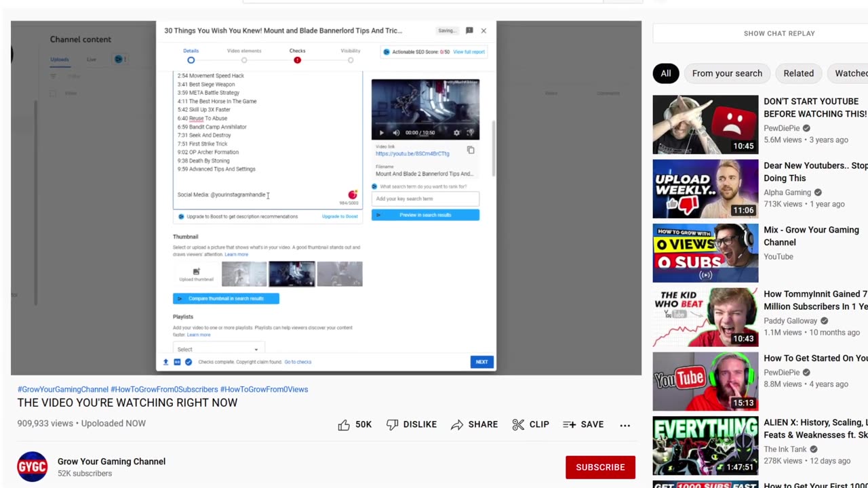Select the second (highlighted) thumbnail
The height and width of the screenshot is (488, 868).
click(x=292, y=274)
